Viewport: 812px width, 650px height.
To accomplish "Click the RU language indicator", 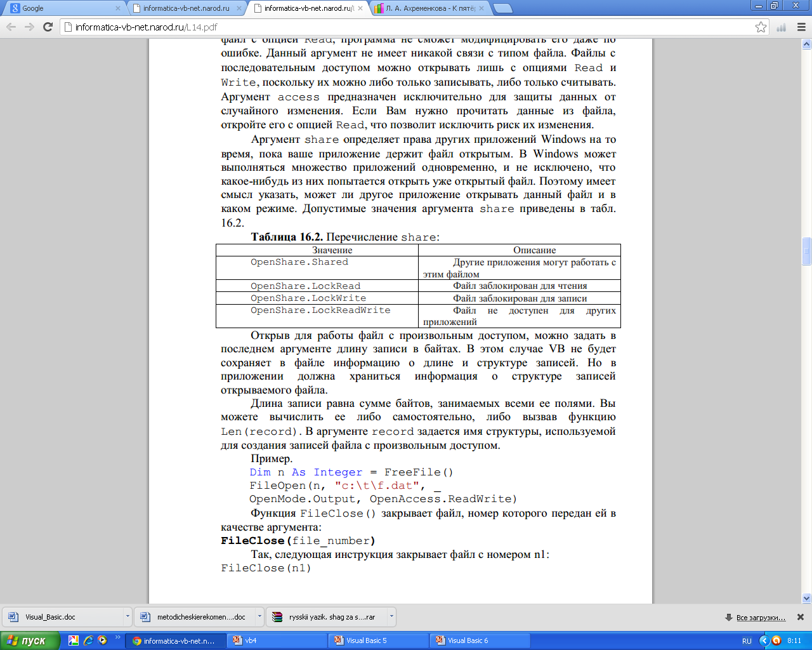I will (x=747, y=641).
